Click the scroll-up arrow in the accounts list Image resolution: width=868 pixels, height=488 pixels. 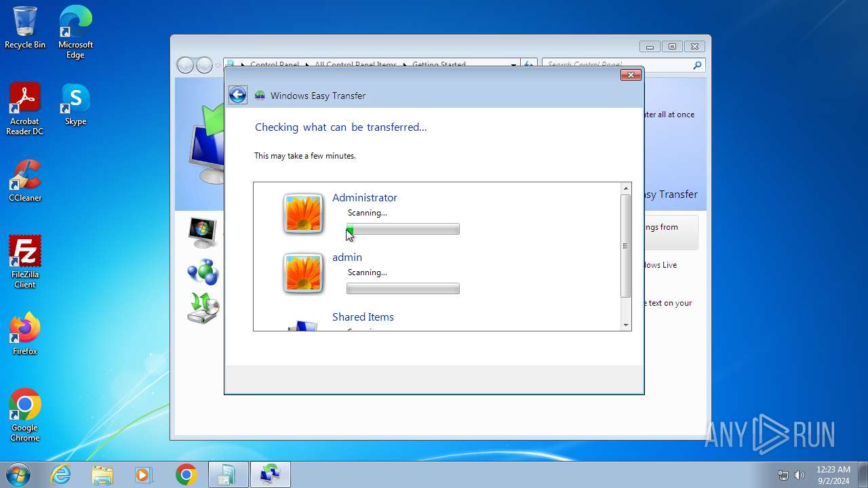pos(626,188)
